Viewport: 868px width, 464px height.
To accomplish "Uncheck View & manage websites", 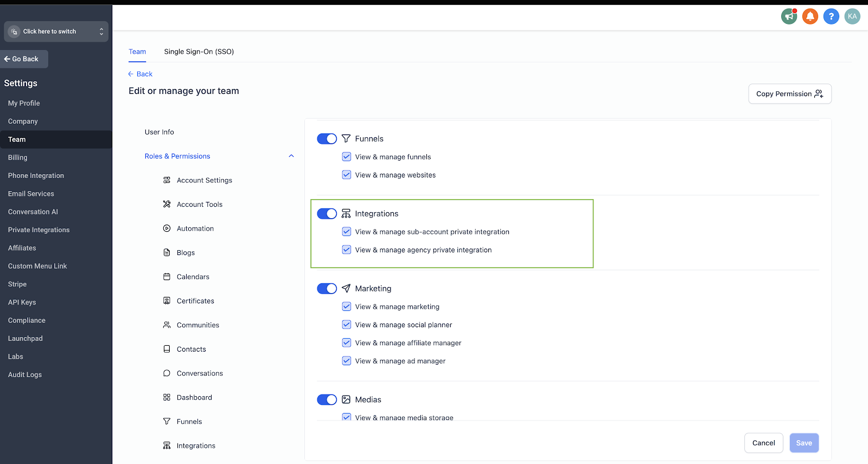I will coord(347,175).
